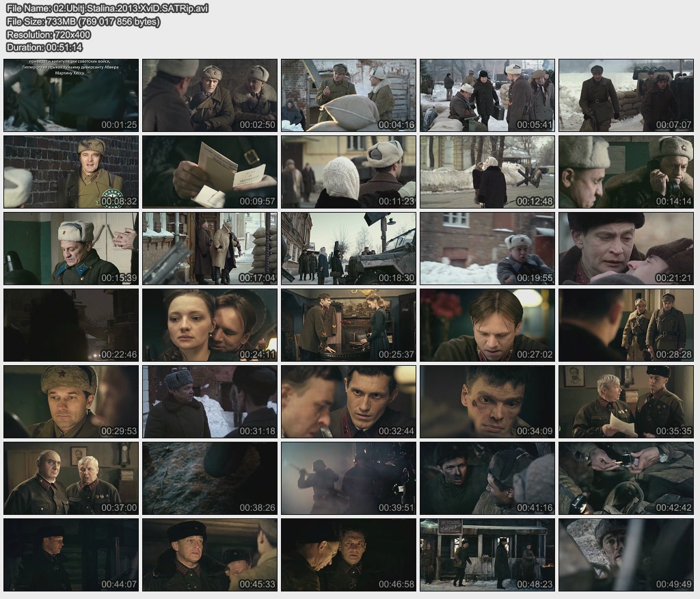The image size is (700, 599).
Task: Open the last thumbnail at 00:49:49
Action: click(x=625, y=555)
